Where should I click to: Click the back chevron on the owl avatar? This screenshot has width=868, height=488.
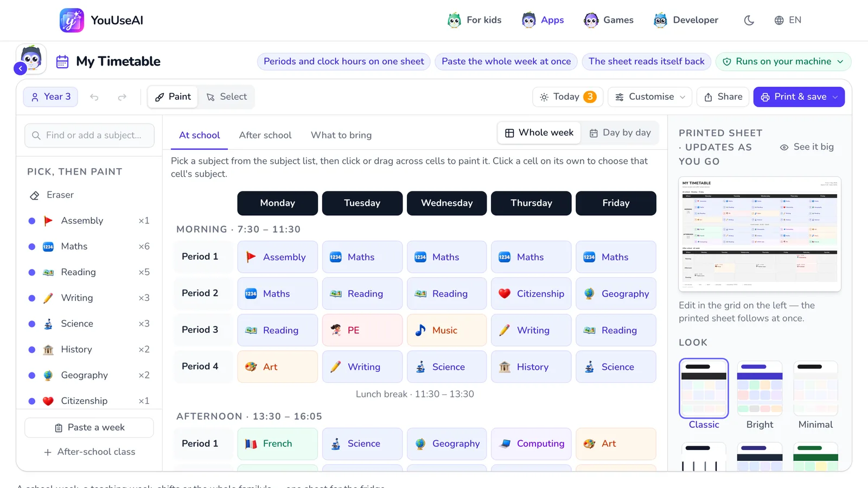(20, 68)
